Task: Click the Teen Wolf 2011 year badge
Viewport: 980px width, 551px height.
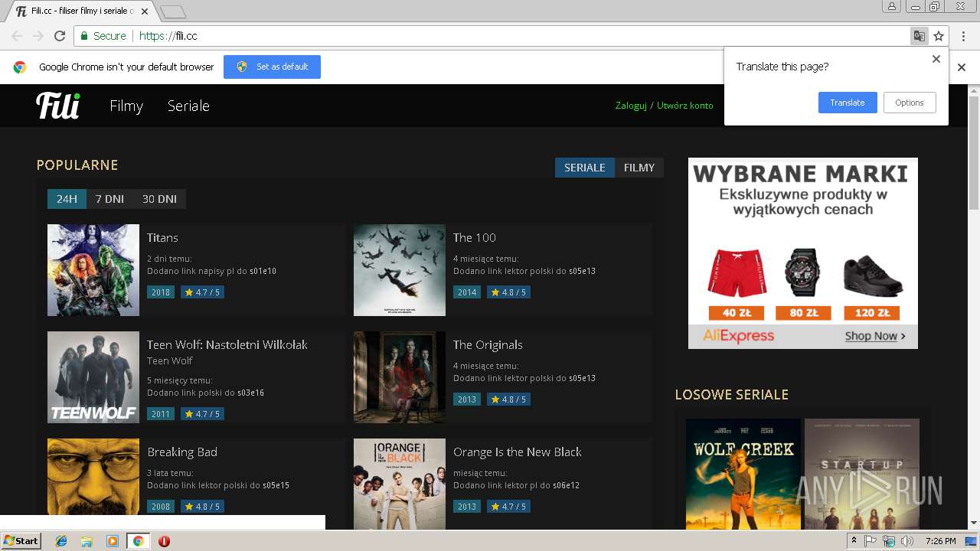Action: pyautogui.click(x=161, y=415)
